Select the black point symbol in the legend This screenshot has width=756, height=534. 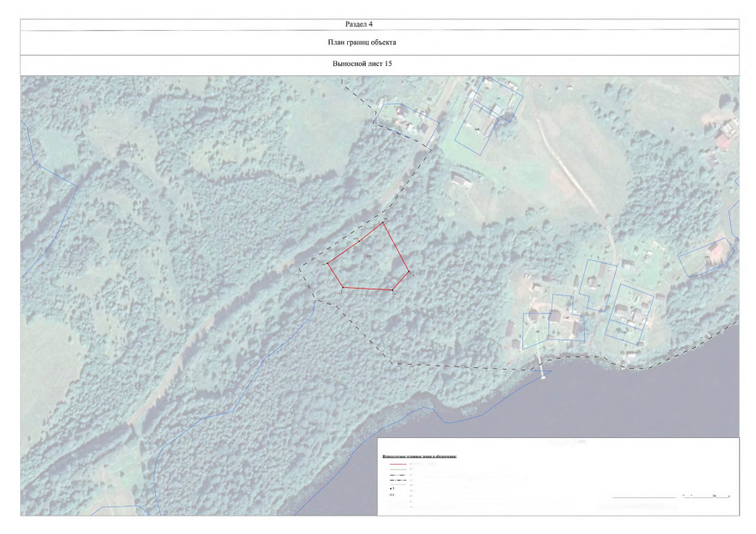[x=392, y=489]
